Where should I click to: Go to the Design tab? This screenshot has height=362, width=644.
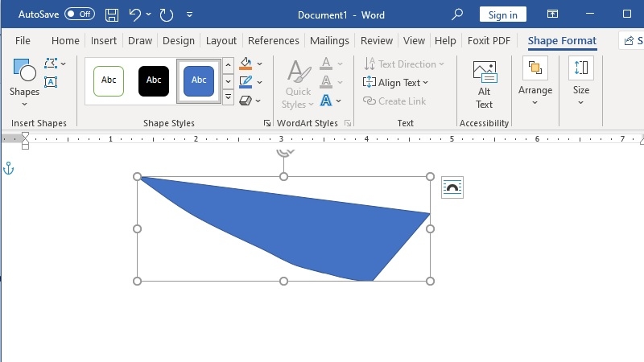click(x=179, y=41)
